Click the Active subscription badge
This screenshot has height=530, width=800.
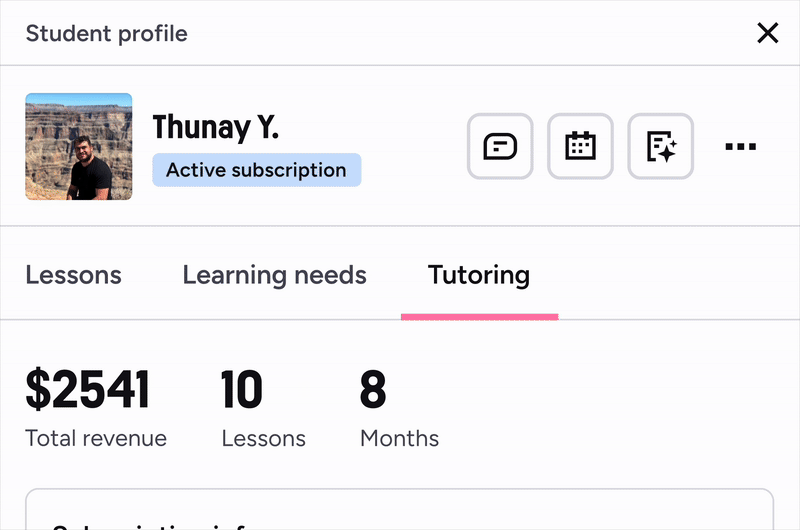[257, 170]
